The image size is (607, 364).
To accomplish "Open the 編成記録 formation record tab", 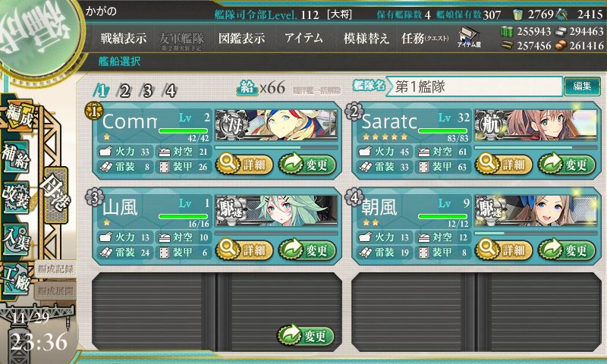I will point(55,269).
